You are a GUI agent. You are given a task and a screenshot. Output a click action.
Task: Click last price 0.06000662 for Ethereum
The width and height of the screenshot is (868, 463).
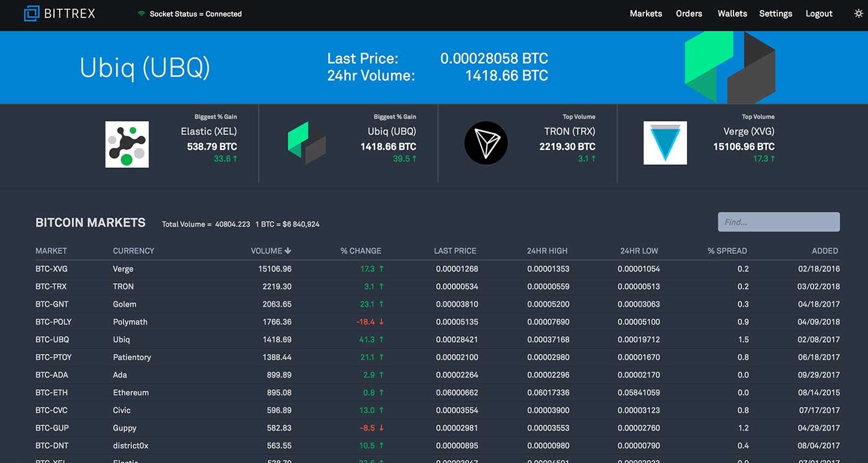[x=457, y=392]
